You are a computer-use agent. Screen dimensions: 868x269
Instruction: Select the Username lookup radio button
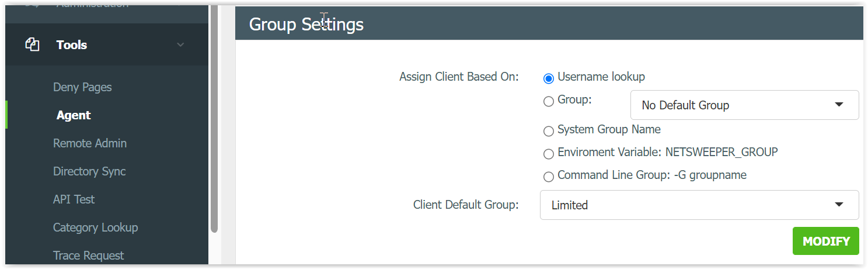tap(548, 78)
